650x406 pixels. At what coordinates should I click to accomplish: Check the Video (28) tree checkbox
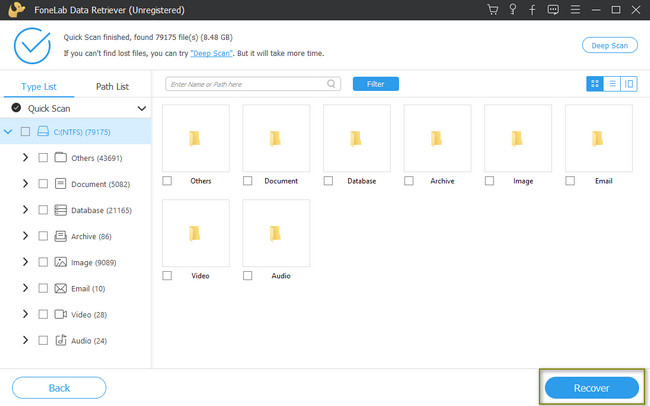tap(43, 314)
